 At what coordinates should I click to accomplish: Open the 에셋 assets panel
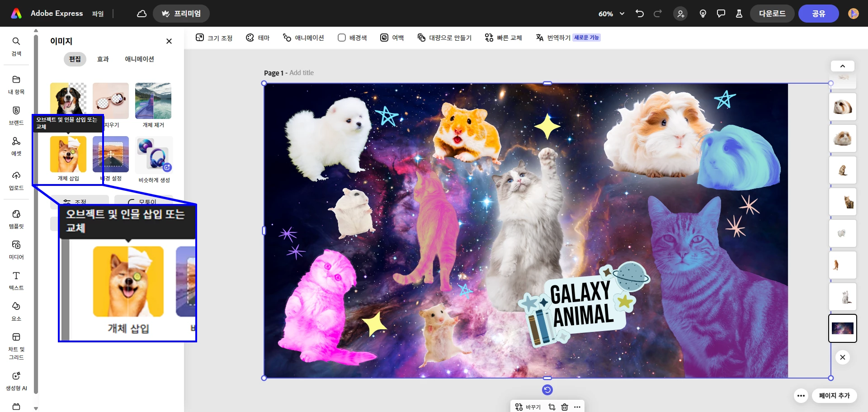[x=16, y=146]
